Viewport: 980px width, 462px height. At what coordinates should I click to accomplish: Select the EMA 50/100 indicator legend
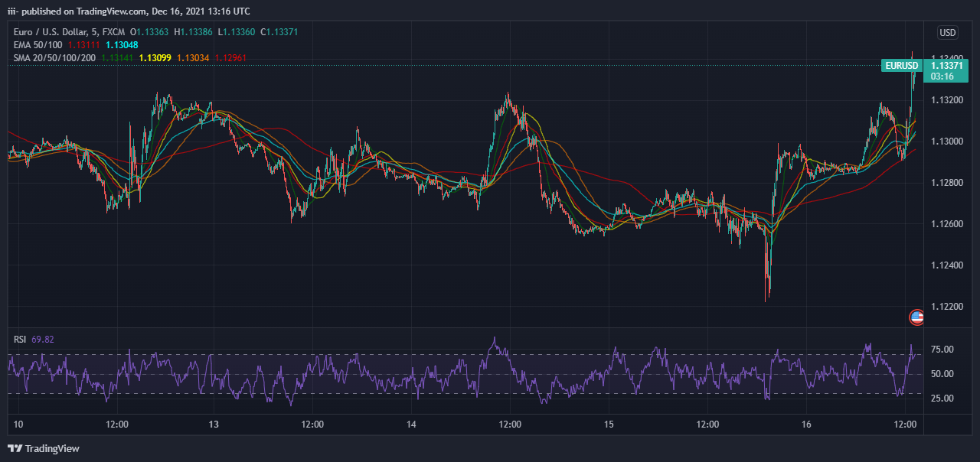click(x=38, y=45)
